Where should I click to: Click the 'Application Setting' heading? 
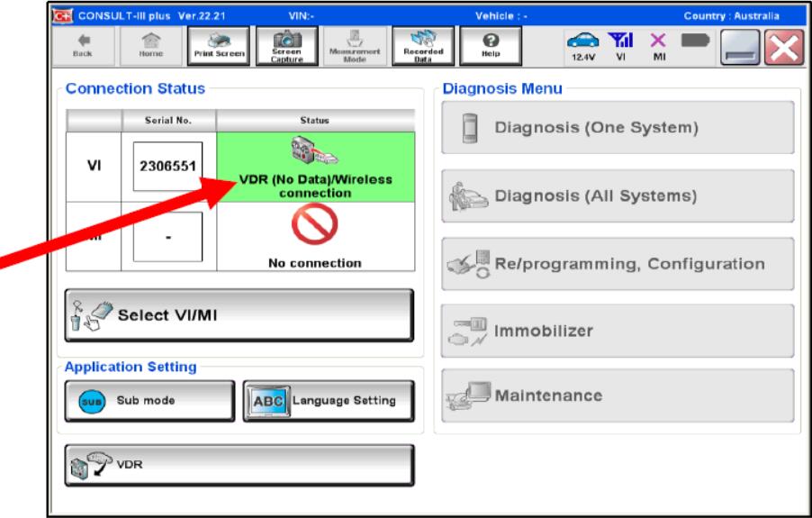point(131,367)
